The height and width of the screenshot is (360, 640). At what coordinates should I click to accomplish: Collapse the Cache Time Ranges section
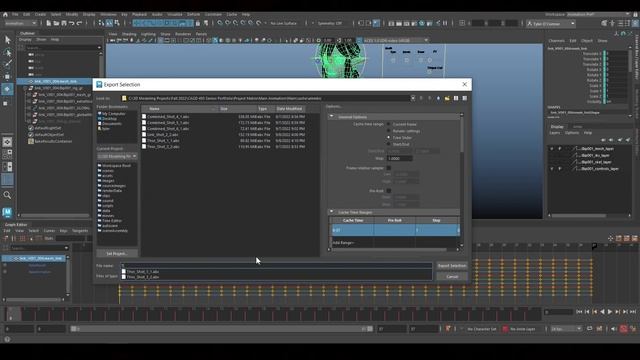pyautogui.click(x=331, y=212)
